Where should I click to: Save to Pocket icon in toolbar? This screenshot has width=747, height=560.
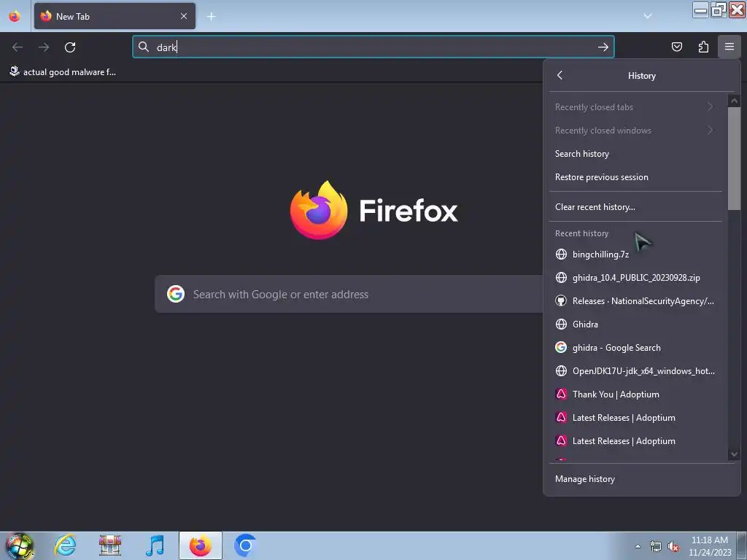point(676,47)
